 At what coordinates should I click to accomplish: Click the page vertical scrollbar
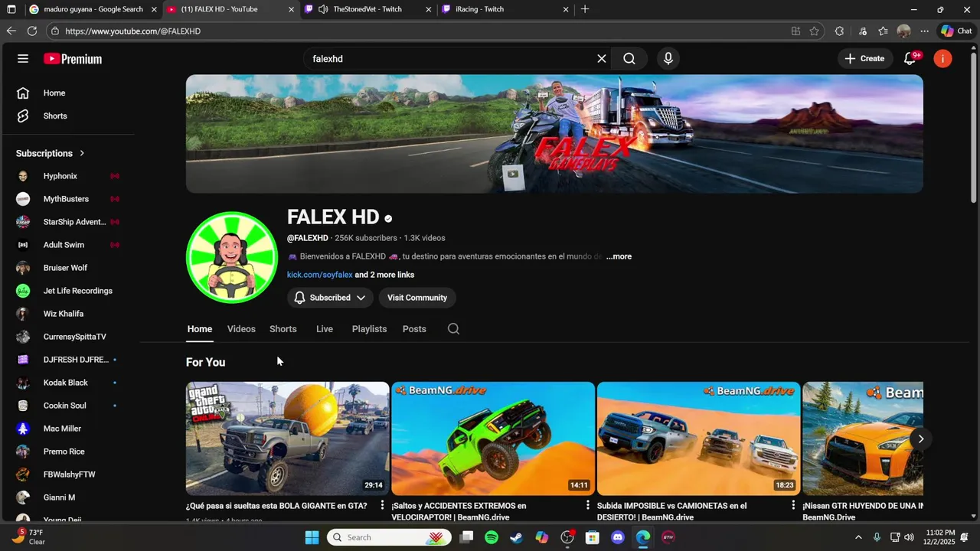click(974, 126)
